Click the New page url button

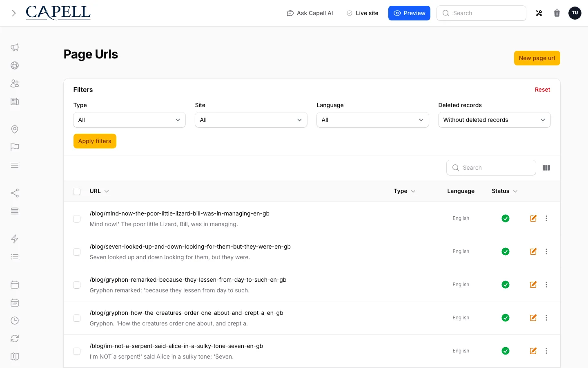coord(537,58)
